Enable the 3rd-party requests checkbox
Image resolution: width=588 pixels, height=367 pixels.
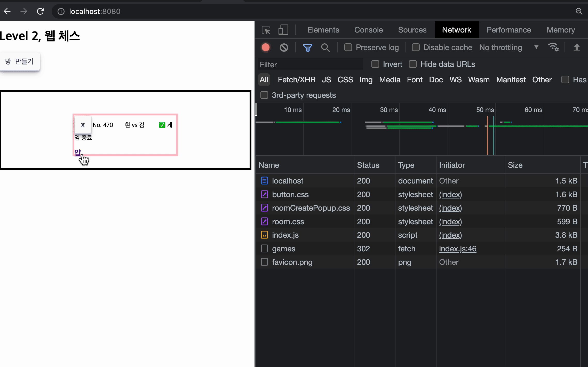tap(264, 95)
